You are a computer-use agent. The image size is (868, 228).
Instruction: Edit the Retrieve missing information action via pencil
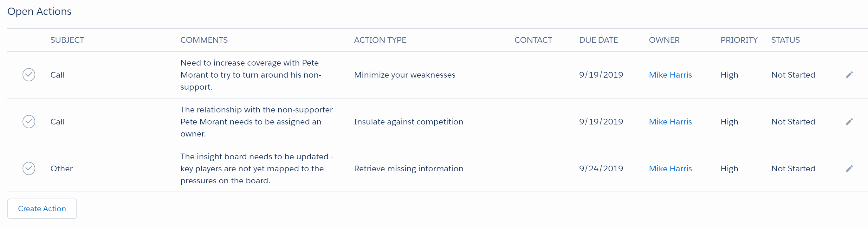[849, 168]
